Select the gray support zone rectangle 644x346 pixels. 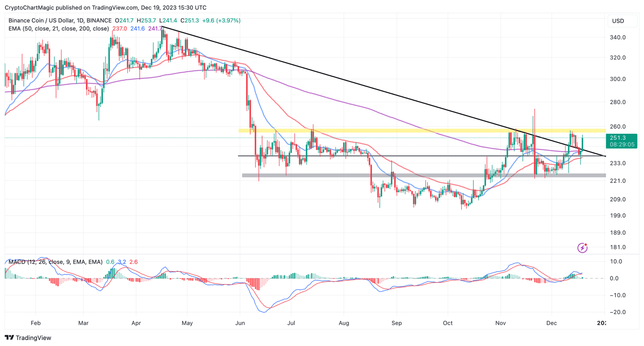tap(402, 175)
